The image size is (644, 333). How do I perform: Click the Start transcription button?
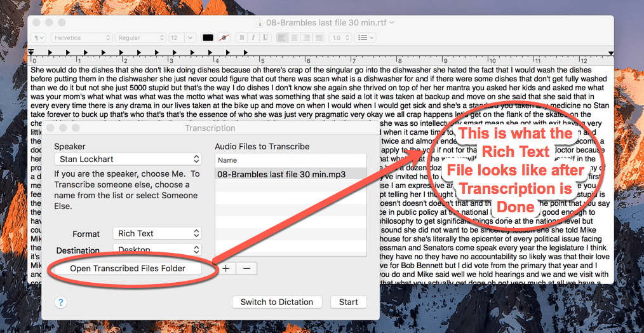(x=348, y=302)
